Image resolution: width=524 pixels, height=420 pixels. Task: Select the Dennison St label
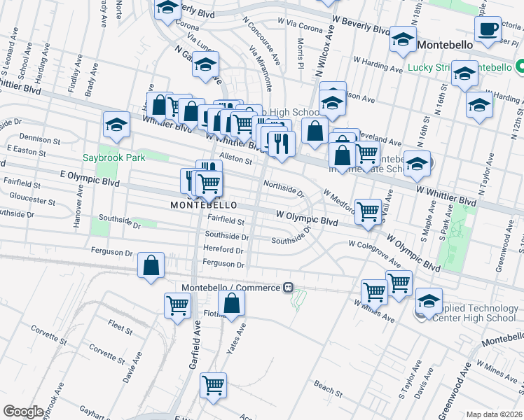[40, 139]
